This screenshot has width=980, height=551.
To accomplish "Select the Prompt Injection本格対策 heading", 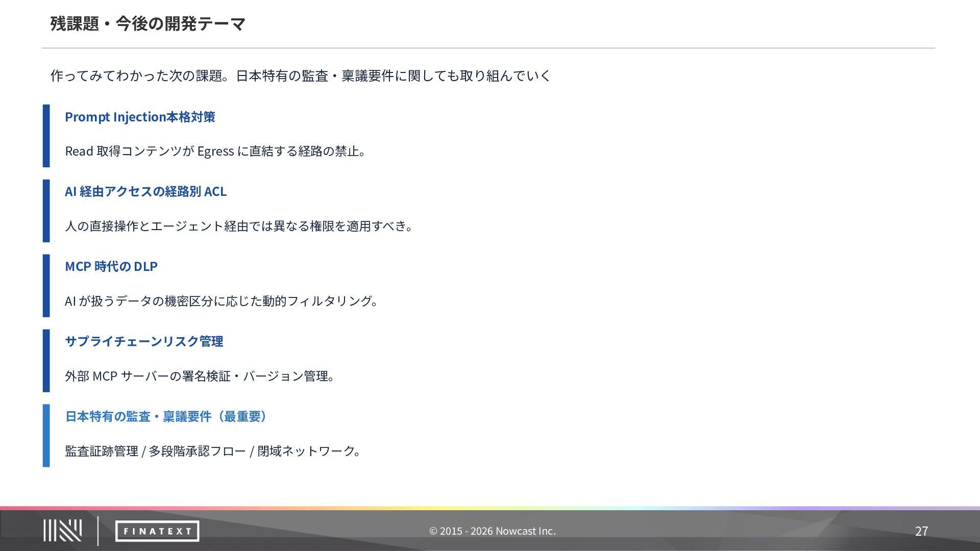I will (140, 117).
